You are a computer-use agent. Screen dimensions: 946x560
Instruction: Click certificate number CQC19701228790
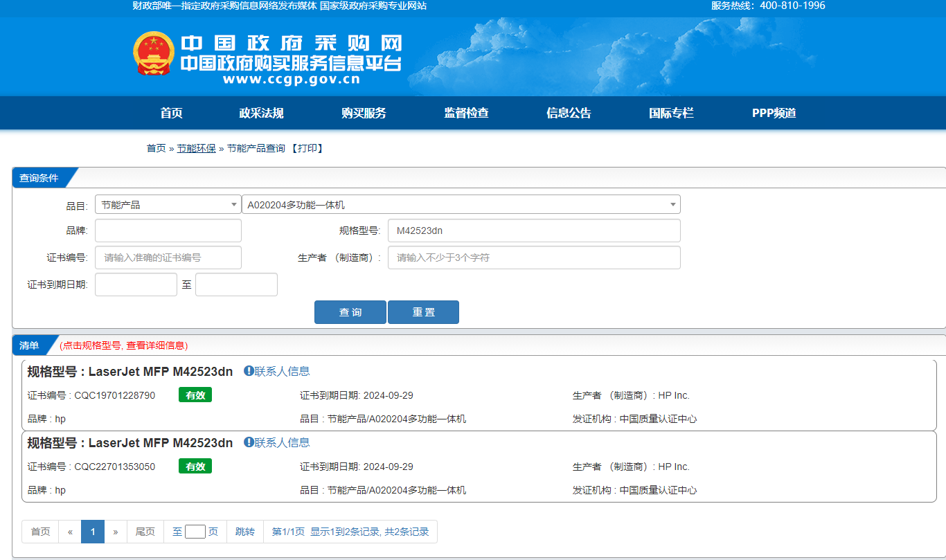pyautogui.click(x=114, y=395)
